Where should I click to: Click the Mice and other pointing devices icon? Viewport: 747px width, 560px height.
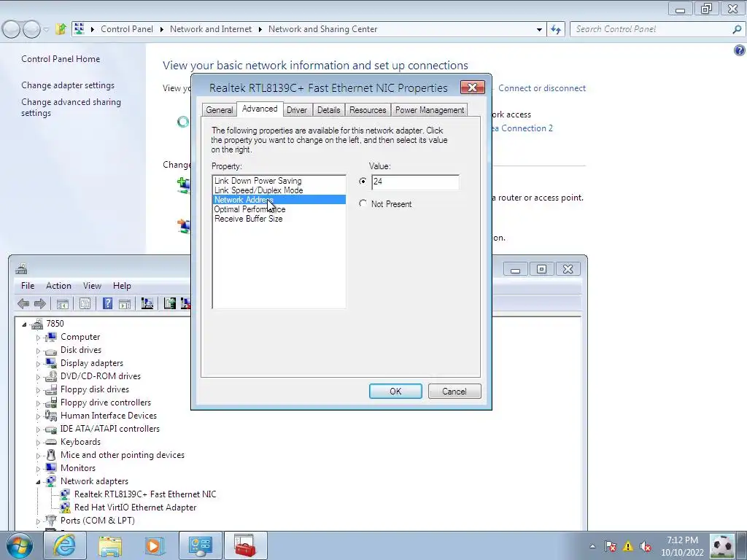pos(51,455)
